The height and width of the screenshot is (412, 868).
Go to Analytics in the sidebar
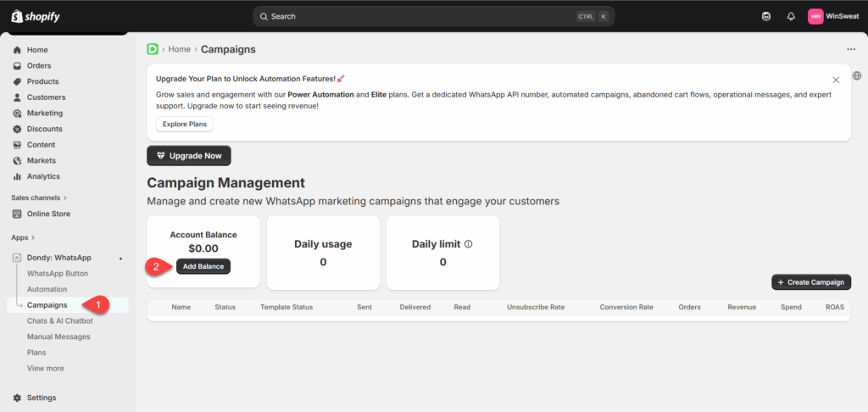43,176
